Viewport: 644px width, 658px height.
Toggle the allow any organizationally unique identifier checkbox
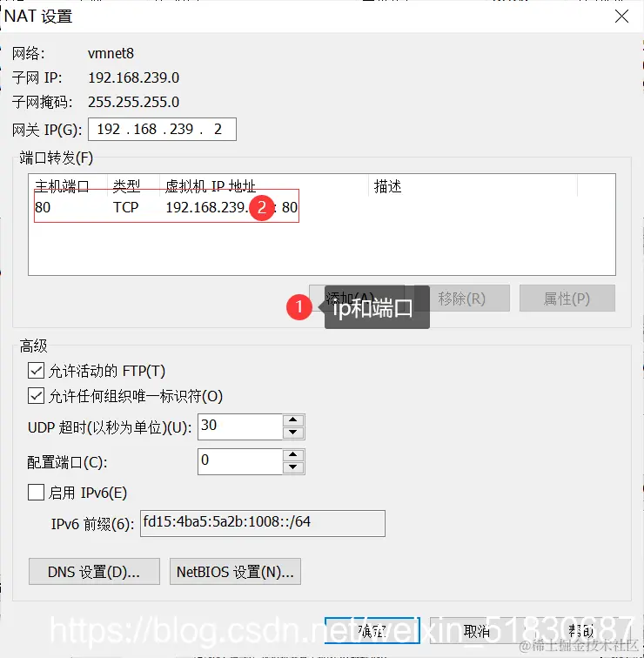click(x=36, y=396)
